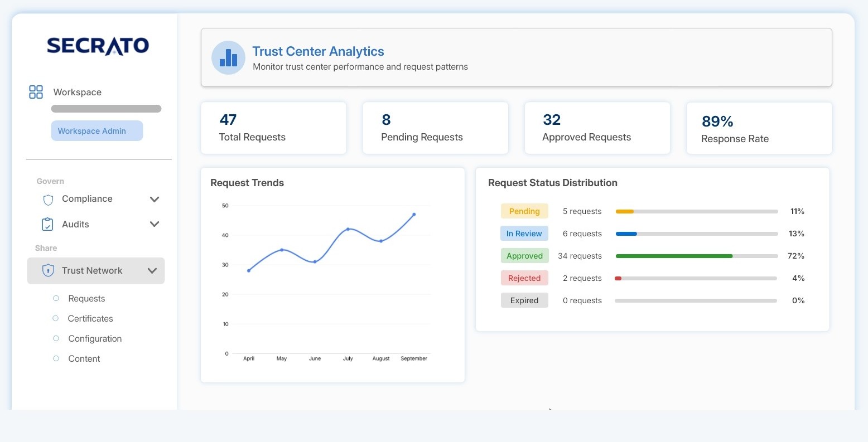The width and height of the screenshot is (868, 442).
Task: Click the Trust Center Analytics title
Action: pos(318,51)
